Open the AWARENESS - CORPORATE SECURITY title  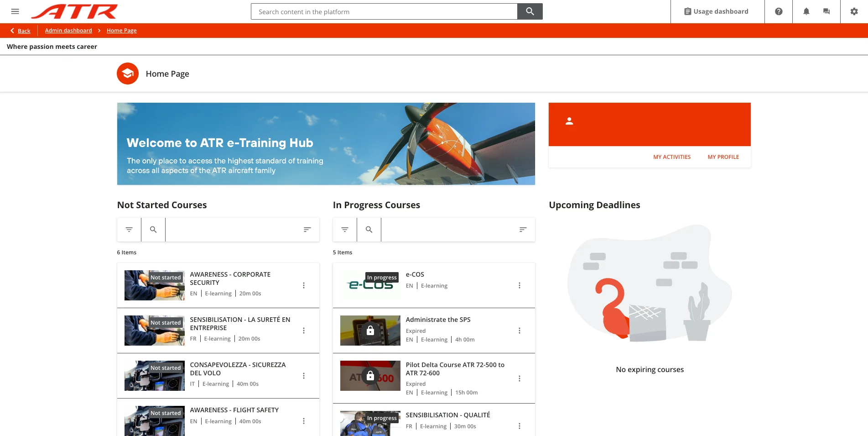coord(230,278)
